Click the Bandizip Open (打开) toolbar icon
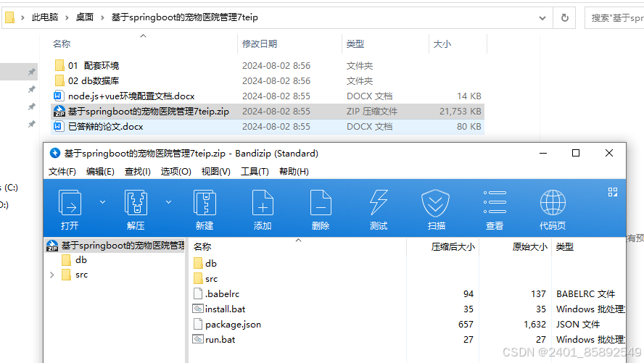This screenshot has width=644, height=363. (70, 203)
